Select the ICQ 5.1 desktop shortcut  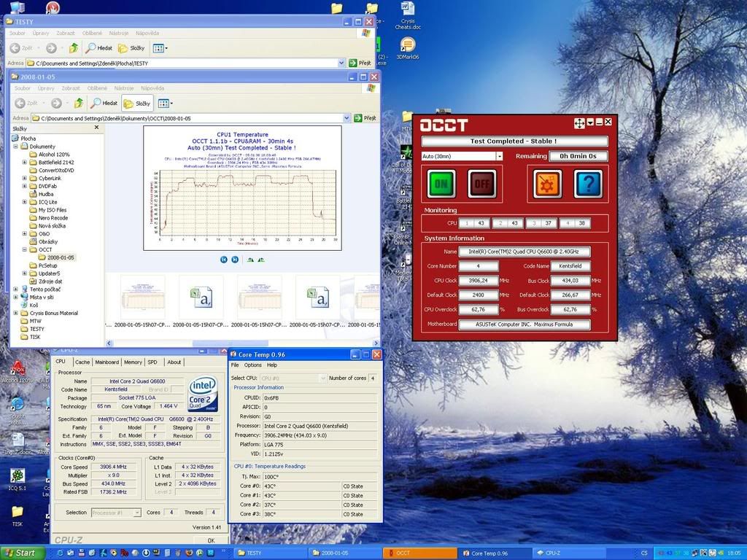pyautogui.click(x=18, y=479)
